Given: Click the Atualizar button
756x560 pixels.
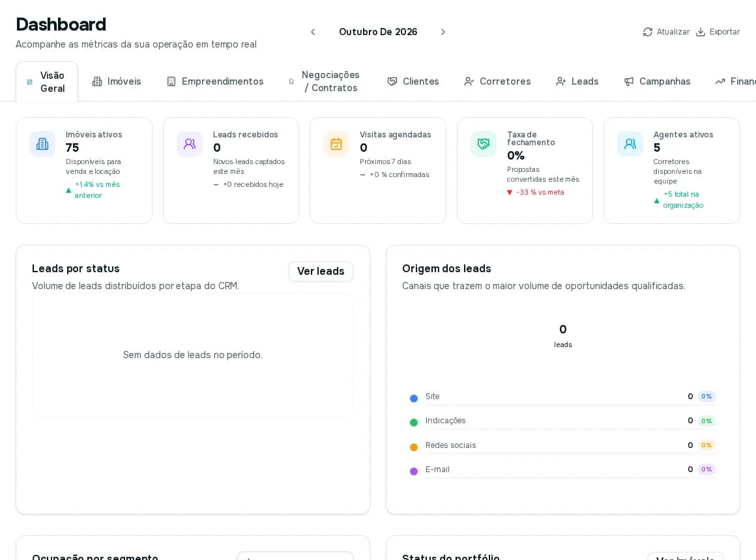Looking at the screenshot, I should click(666, 32).
